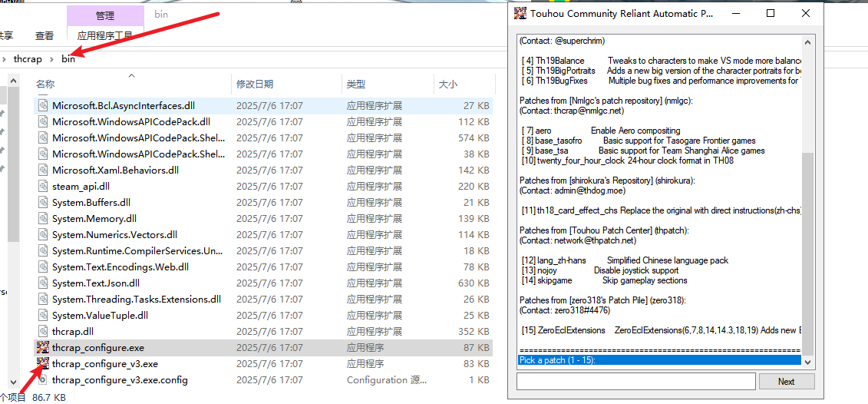Expand the breadcrumb chevron between thcrap and bin
The height and width of the screenshot is (404, 868).
click(x=51, y=58)
